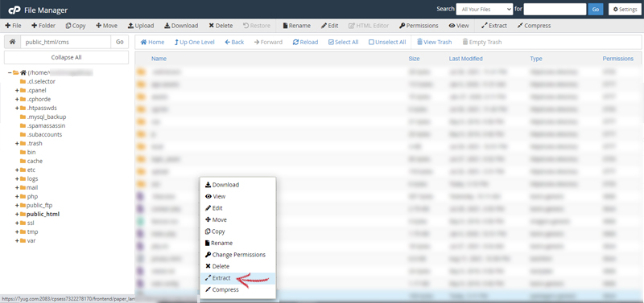Screen dimensions: 644x303
Task: Click the home icon beside the path field
Action: click(13, 42)
